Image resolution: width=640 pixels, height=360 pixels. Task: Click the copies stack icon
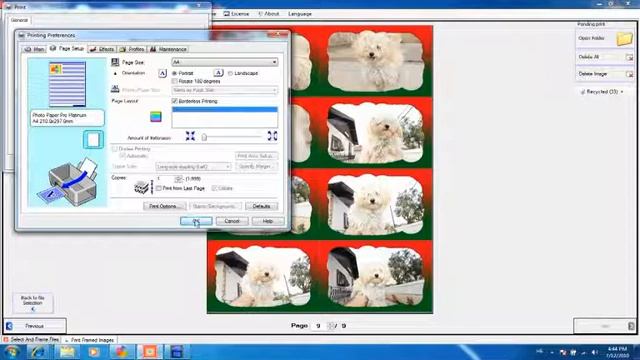(x=143, y=187)
